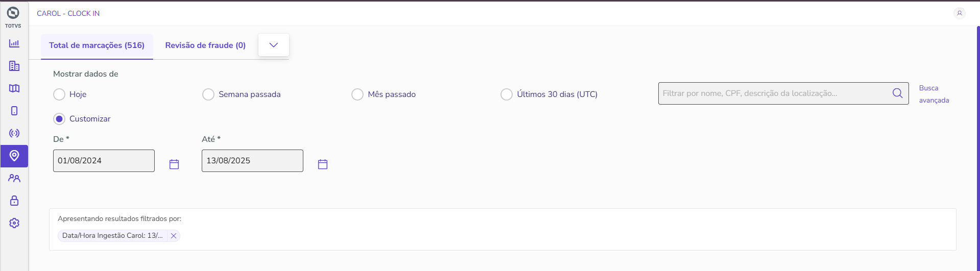
Task: Click the building companies sidebar icon
Action: (x=14, y=66)
